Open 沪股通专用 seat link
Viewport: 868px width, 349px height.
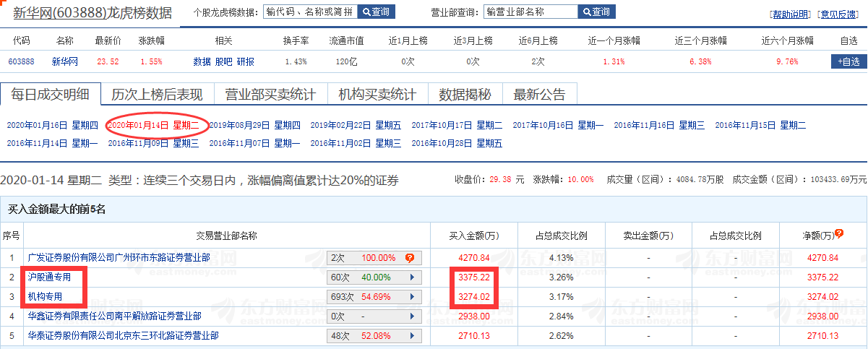tap(49, 277)
